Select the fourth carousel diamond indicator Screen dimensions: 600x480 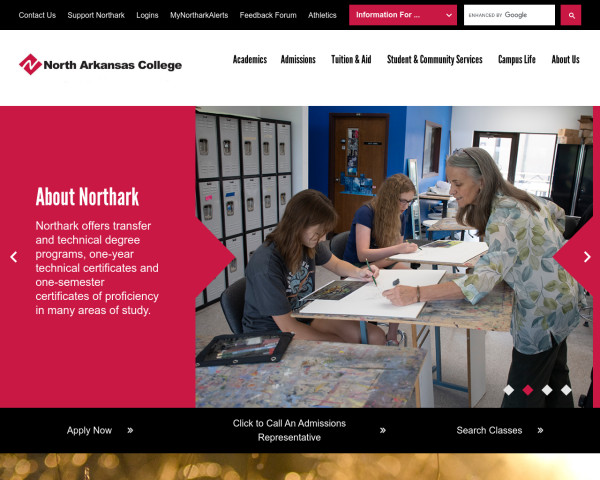click(566, 390)
